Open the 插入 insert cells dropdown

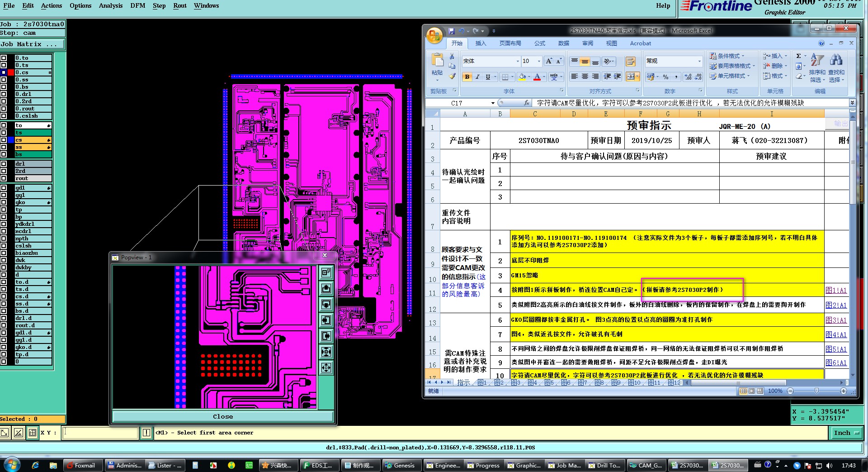pyautogui.click(x=775, y=56)
